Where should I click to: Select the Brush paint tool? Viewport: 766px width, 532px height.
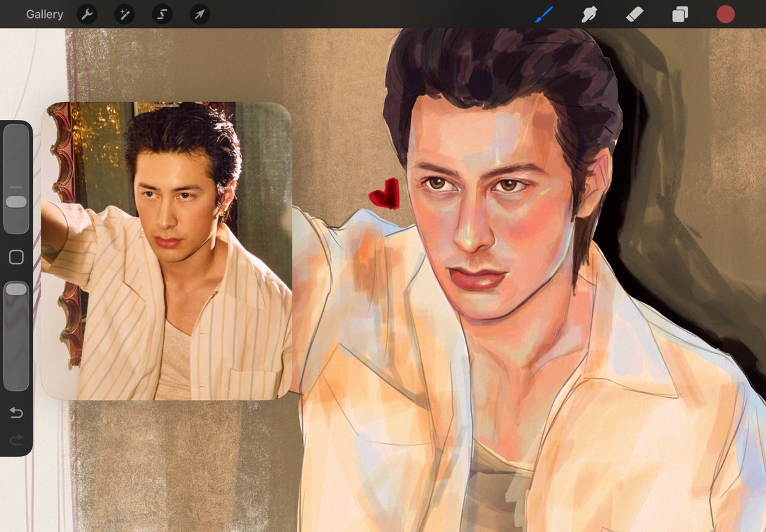point(544,14)
